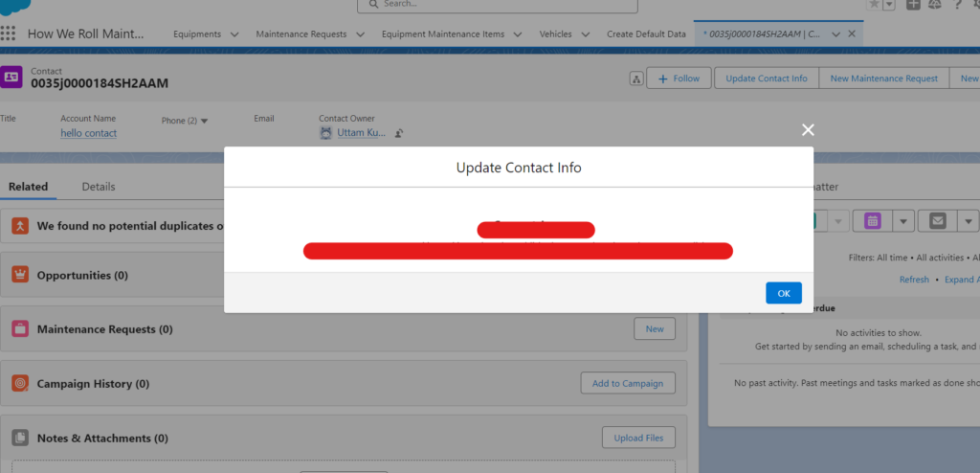The width and height of the screenshot is (980, 473).
Task: Click the Refresh link in the activity panel
Action: (914, 280)
